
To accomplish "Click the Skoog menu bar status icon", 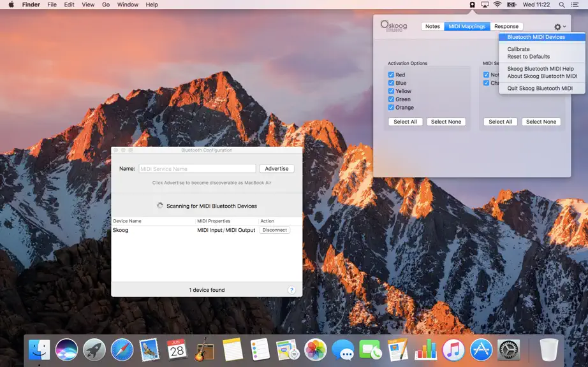I will point(472,4).
